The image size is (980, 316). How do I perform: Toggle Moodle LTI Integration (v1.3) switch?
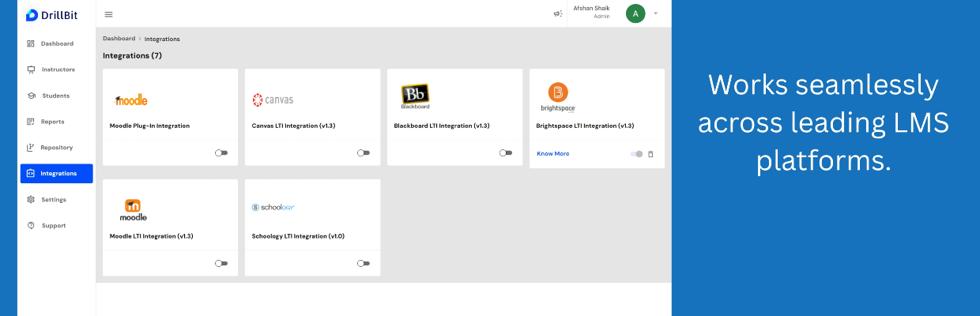point(221,264)
